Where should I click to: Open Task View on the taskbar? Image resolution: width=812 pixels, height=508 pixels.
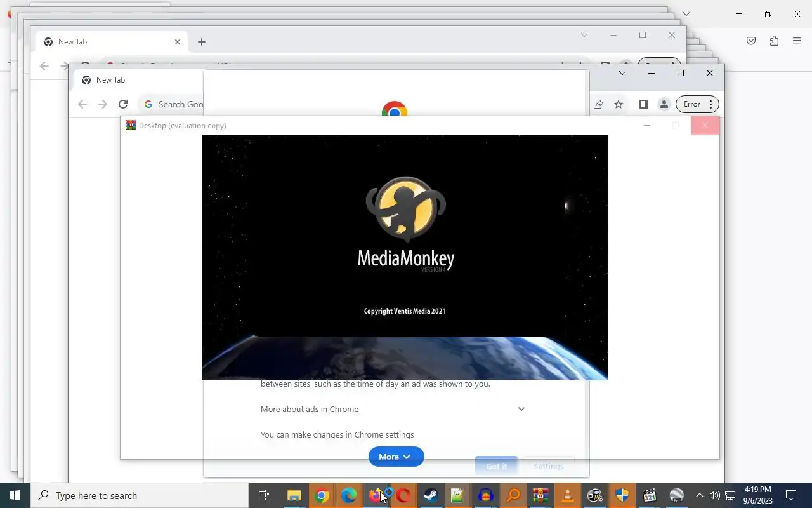(x=264, y=495)
